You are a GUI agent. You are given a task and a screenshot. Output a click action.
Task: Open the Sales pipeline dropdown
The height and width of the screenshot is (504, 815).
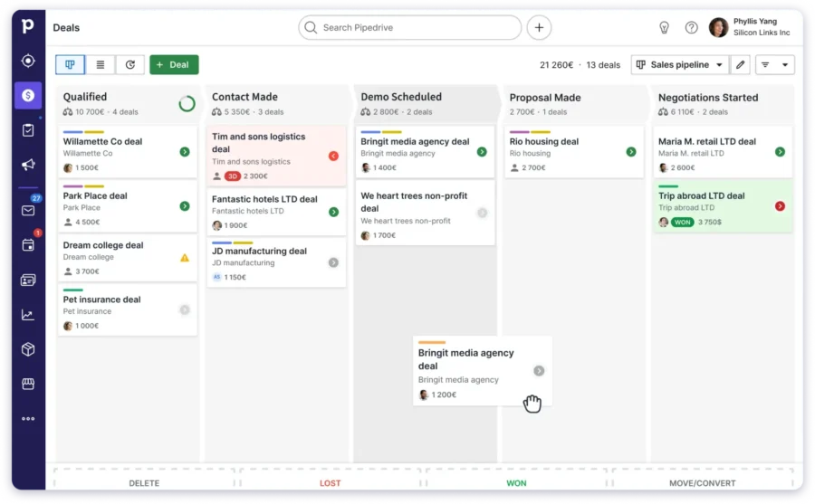(x=680, y=64)
